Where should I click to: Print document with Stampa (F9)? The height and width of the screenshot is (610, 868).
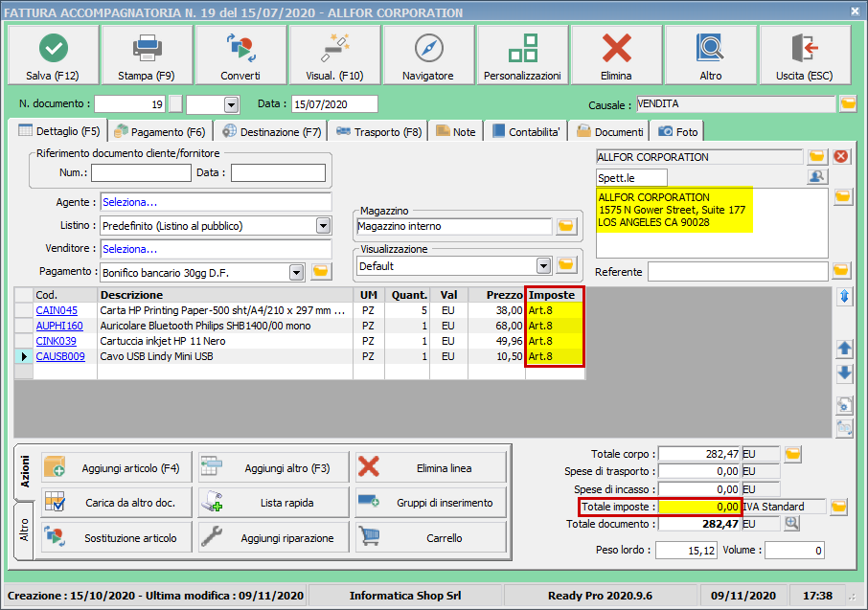coord(147,56)
